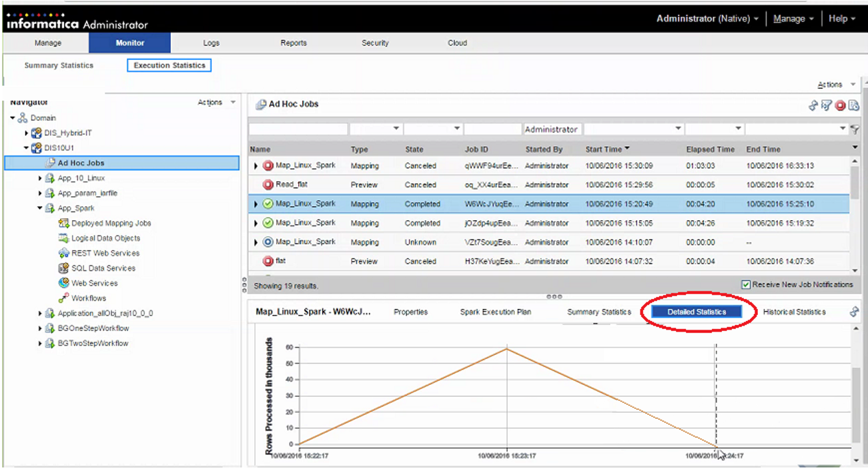868x469 pixels.
Task: Sort jobs by Start Time column header
Action: point(607,149)
